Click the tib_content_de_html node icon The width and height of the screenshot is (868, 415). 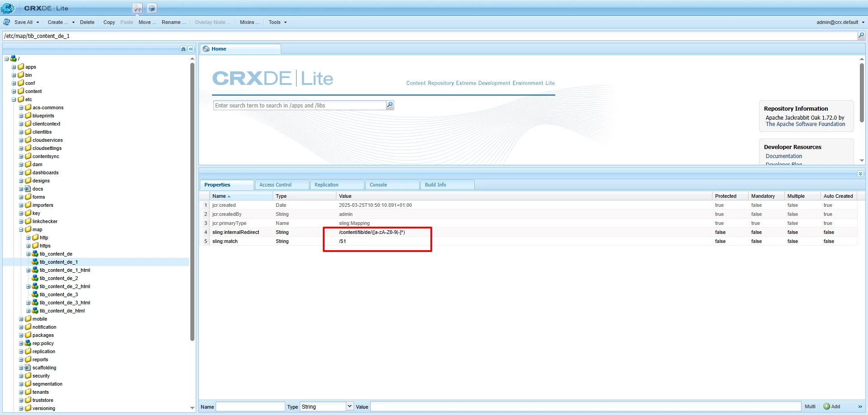35,311
